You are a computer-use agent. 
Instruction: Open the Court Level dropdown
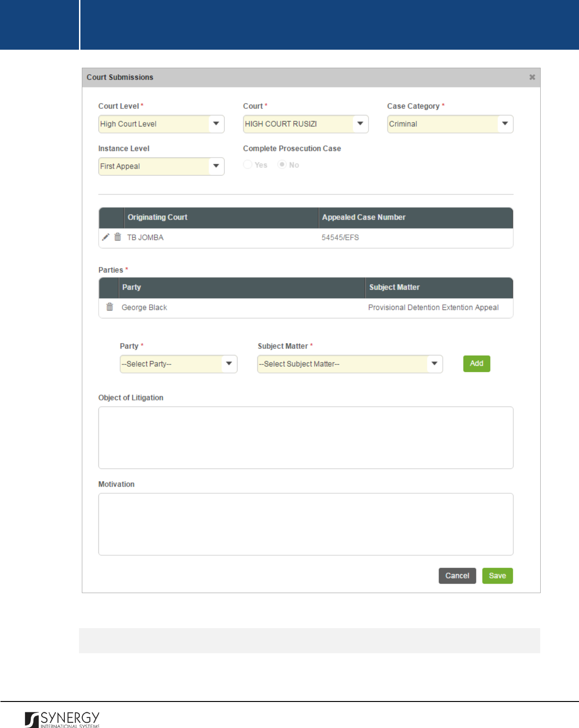point(161,124)
